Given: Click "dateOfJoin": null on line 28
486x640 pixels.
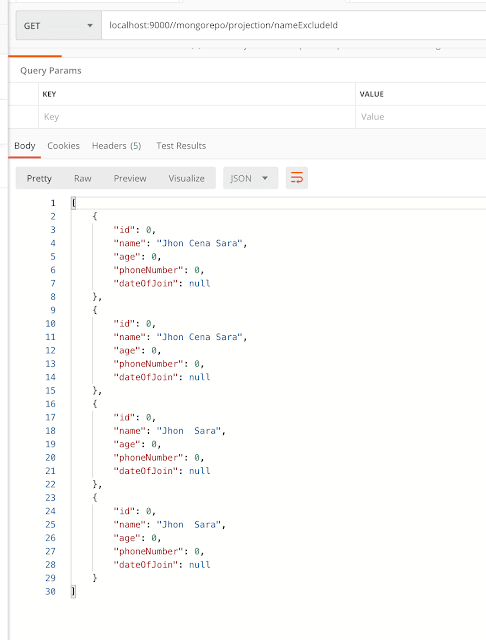Looking at the screenshot, I should click(162, 565).
